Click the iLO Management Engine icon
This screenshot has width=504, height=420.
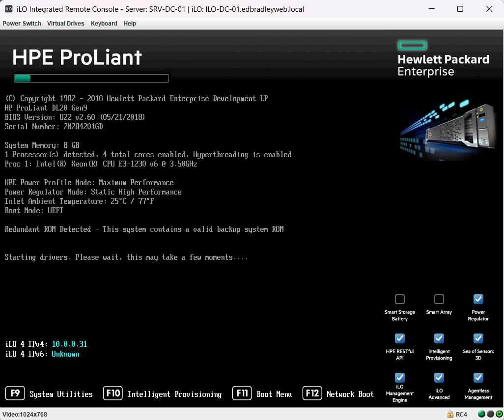click(x=399, y=377)
